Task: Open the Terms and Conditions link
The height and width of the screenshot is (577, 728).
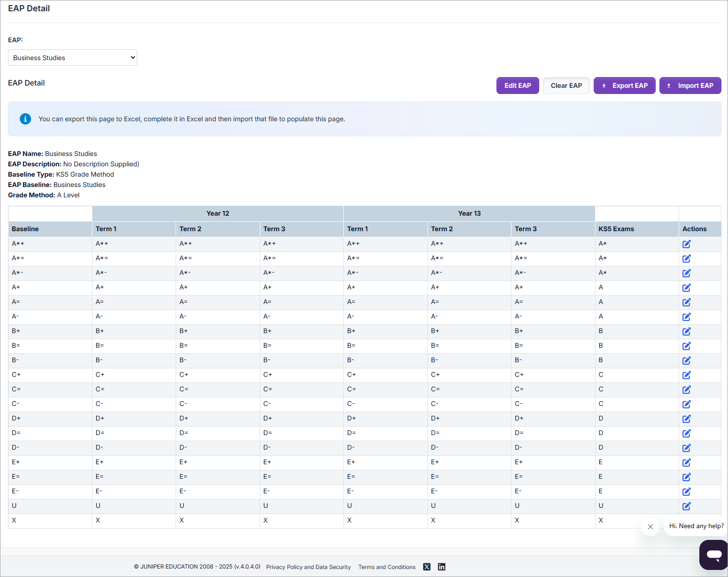Action: coord(387,567)
